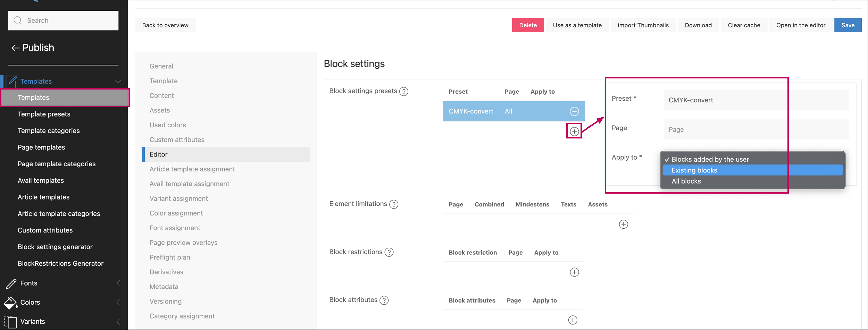Add a new element limitation
The image size is (868, 330).
tap(623, 224)
